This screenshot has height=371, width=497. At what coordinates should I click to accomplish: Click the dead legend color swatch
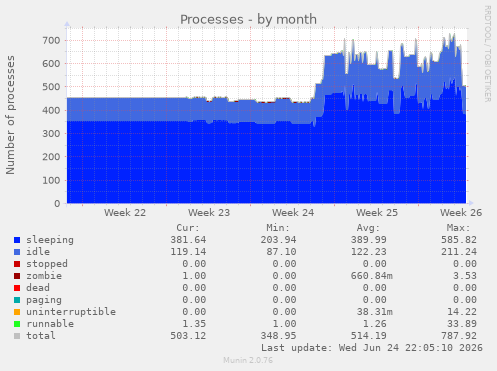pos(17,288)
